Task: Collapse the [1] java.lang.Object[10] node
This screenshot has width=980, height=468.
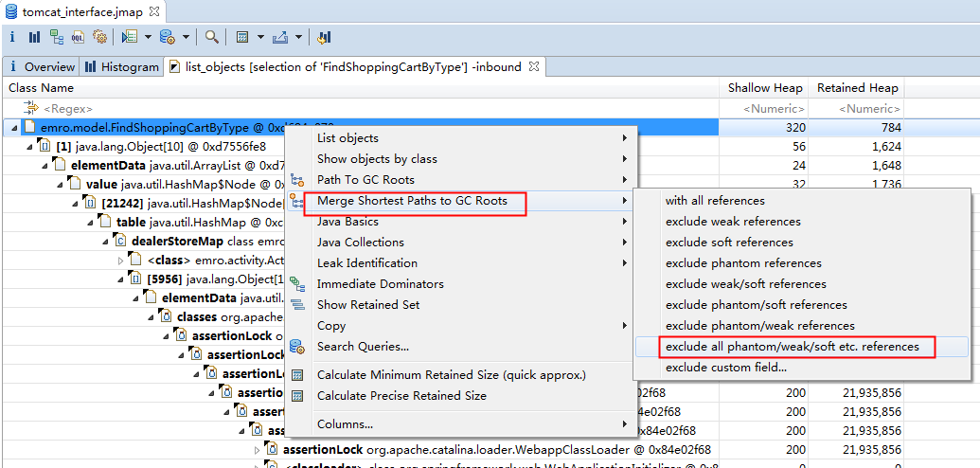Action: [x=28, y=148]
